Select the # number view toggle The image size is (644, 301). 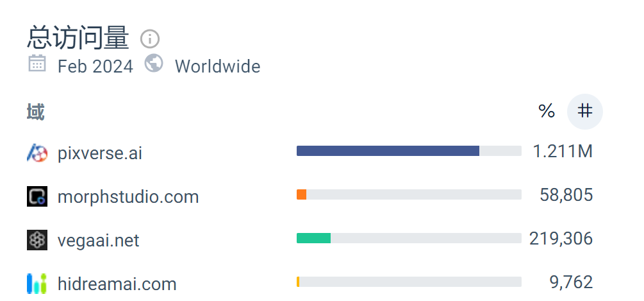click(x=585, y=112)
